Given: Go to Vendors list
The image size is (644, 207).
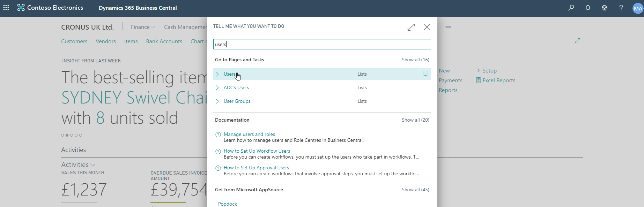Looking at the screenshot, I should pos(106,41).
